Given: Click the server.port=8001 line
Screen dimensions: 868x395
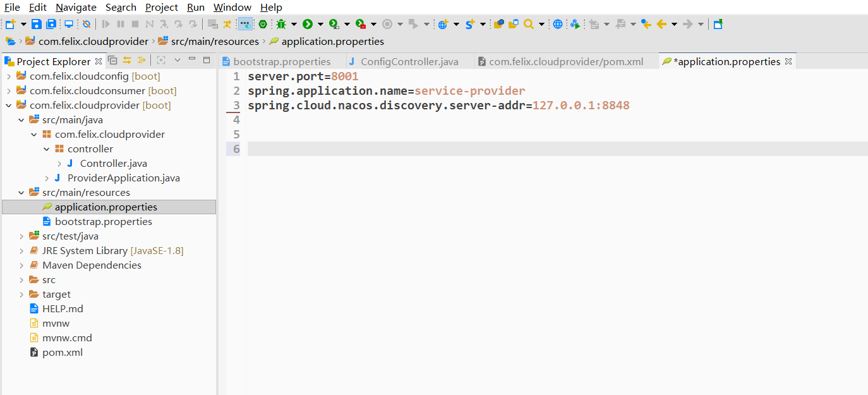Looking at the screenshot, I should tap(303, 76).
